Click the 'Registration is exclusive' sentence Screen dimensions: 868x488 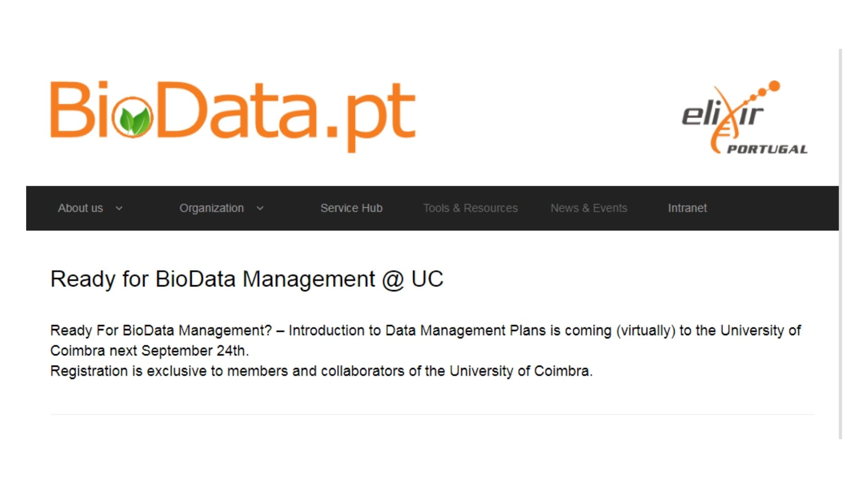click(x=321, y=371)
